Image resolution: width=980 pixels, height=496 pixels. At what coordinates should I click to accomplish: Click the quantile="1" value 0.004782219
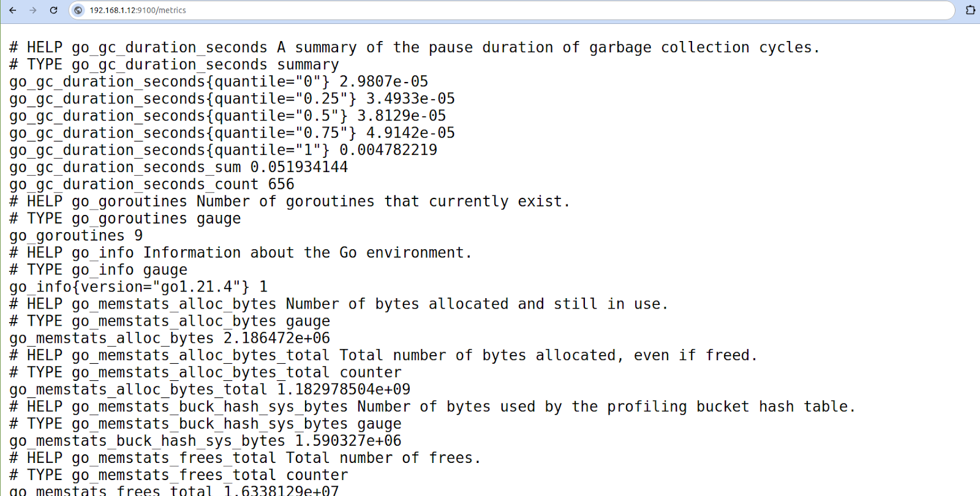coord(388,151)
